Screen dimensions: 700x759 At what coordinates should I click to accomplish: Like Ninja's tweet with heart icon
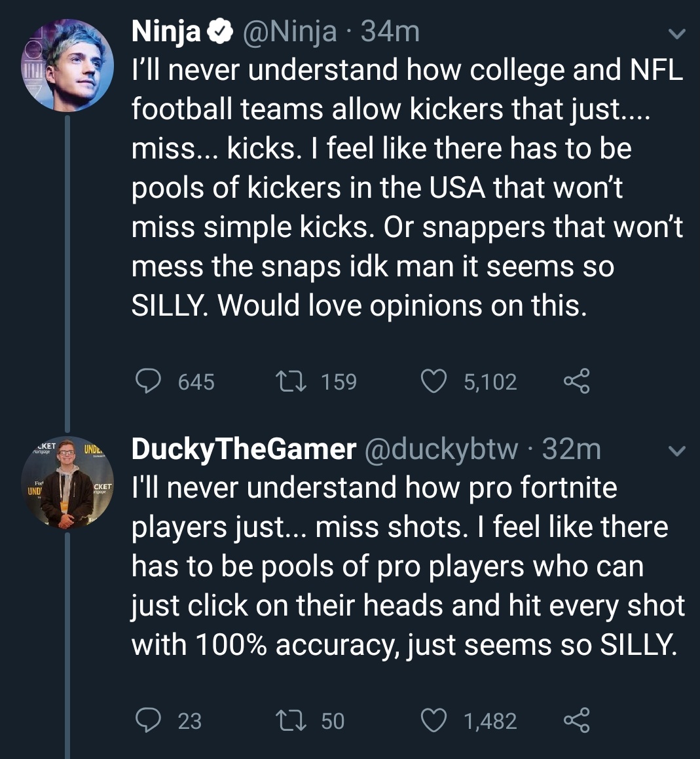point(433,381)
